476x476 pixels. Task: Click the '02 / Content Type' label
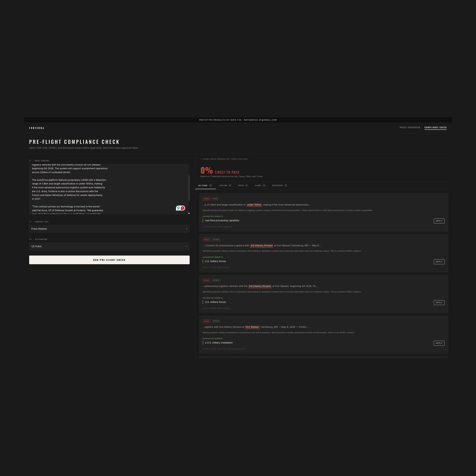[39, 222]
